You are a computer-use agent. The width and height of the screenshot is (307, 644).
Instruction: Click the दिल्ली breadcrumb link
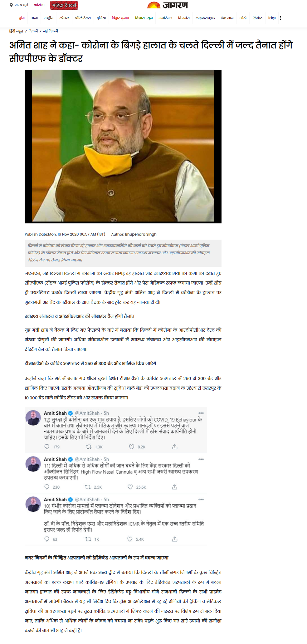point(33,31)
